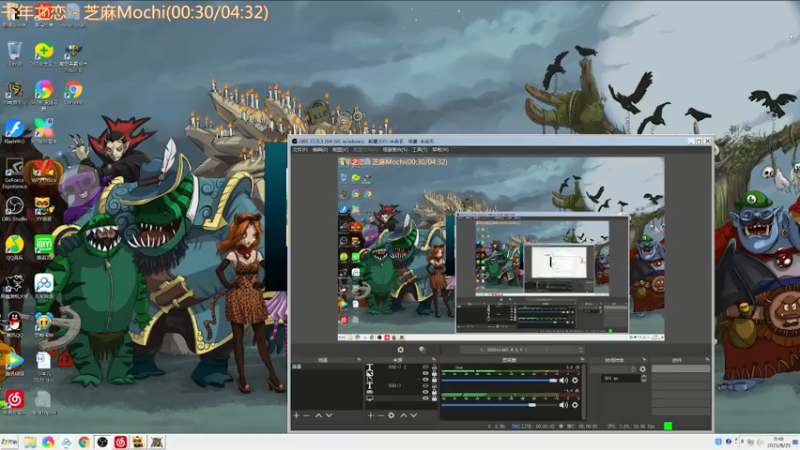Click OBS icon in the taskbar
Image resolution: width=800 pixels, height=450 pixels.
(102, 442)
